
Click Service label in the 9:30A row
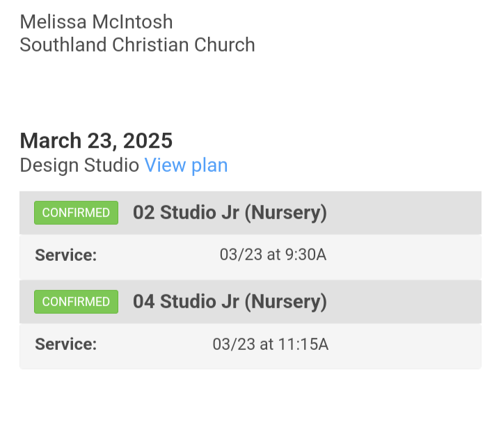pos(65,255)
